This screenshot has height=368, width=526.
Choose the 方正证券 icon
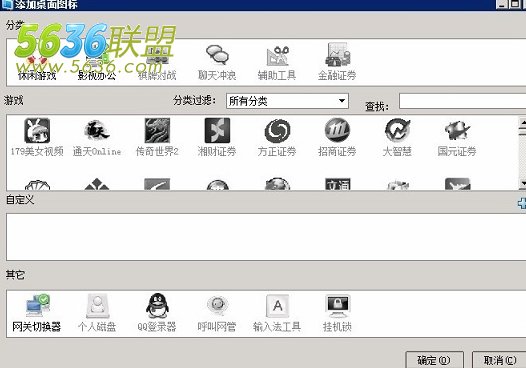(277, 130)
